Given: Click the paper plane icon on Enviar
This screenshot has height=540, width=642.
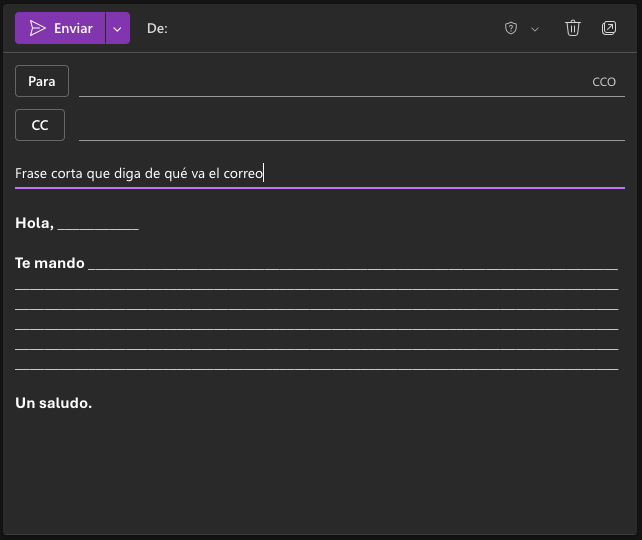Looking at the screenshot, I should click(x=38, y=28).
